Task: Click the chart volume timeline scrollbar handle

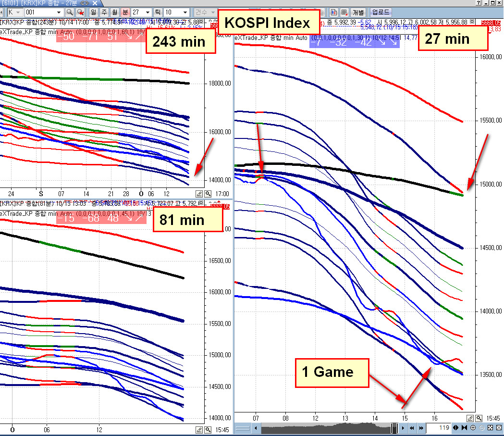Action: point(394,428)
